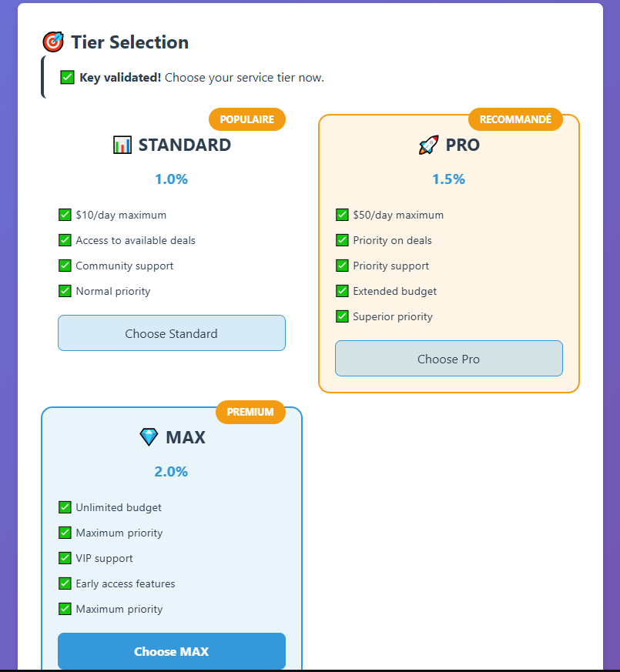Click the checkbox next to $10/day maximum
Image resolution: width=620 pixels, height=672 pixels.
coord(65,215)
